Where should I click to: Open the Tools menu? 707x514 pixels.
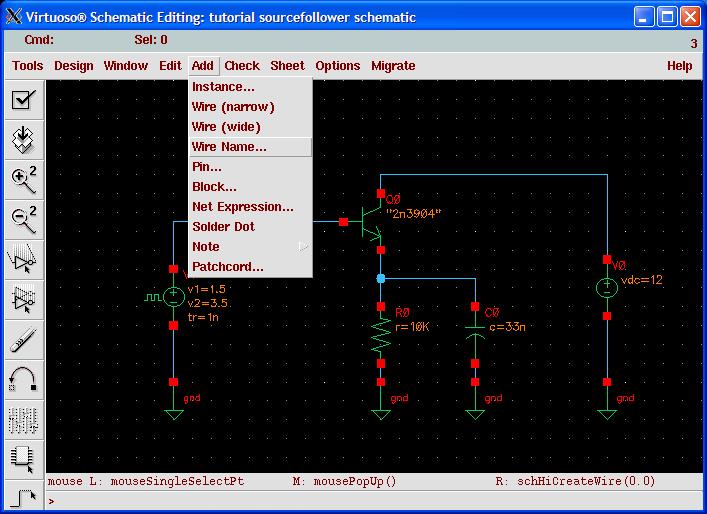click(27, 66)
